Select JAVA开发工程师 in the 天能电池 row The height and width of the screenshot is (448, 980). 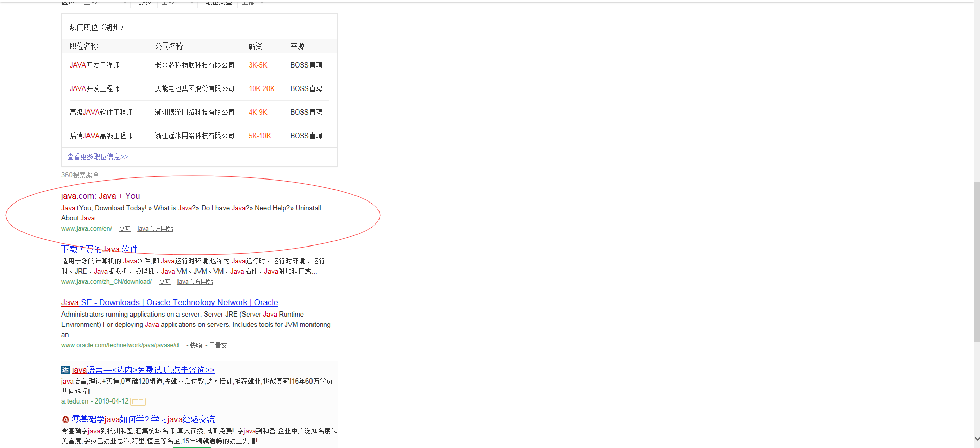pyautogui.click(x=95, y=88)
